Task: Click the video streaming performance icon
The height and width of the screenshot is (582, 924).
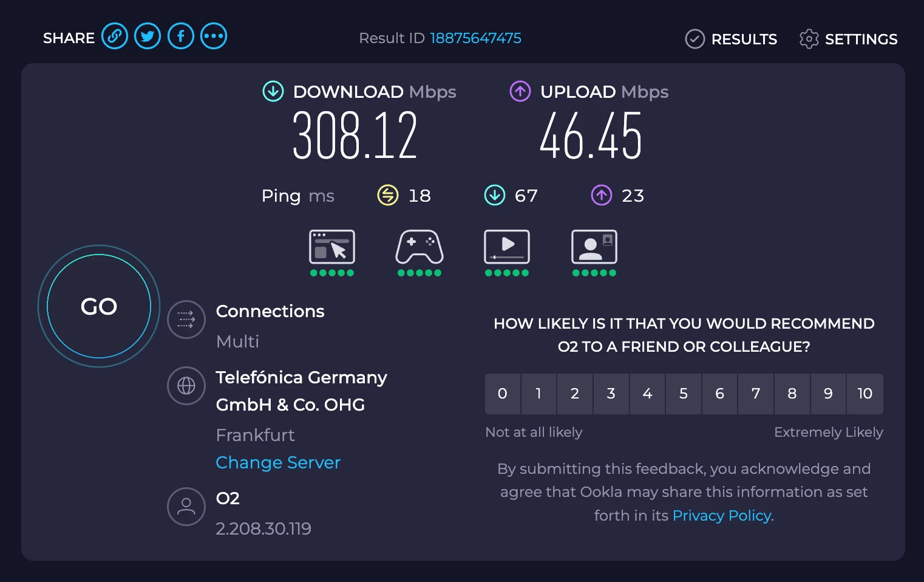Action: [x=507, y=247]
